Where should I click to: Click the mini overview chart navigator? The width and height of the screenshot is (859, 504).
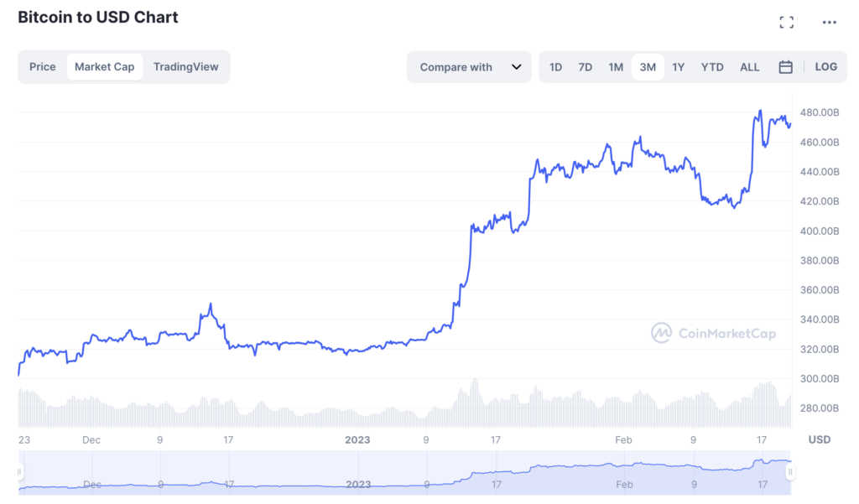tap(403, 474)
